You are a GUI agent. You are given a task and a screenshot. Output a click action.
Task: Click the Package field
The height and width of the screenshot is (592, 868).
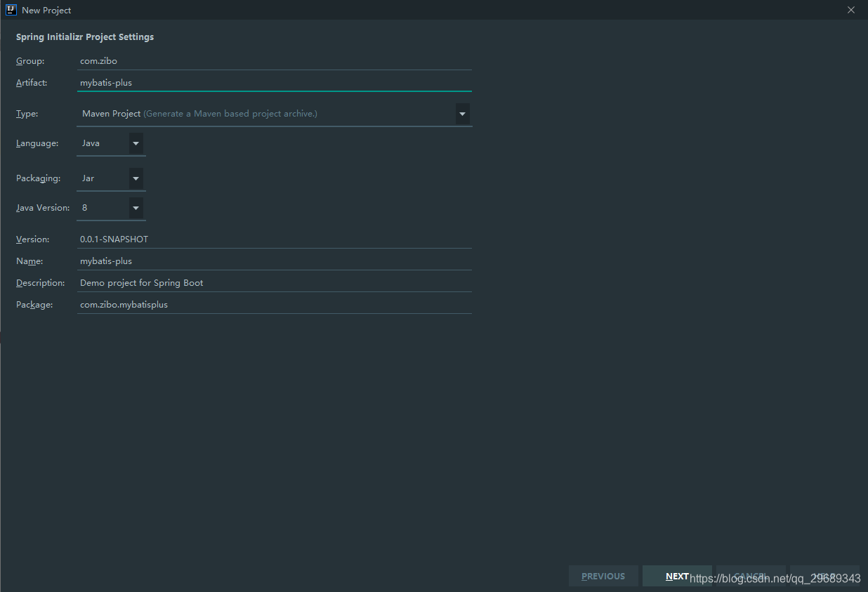pyautogui.click(x=274, y=305)
